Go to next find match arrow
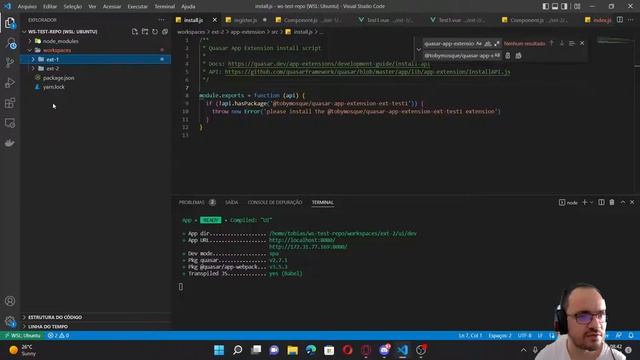 click(x=562, y=43)
